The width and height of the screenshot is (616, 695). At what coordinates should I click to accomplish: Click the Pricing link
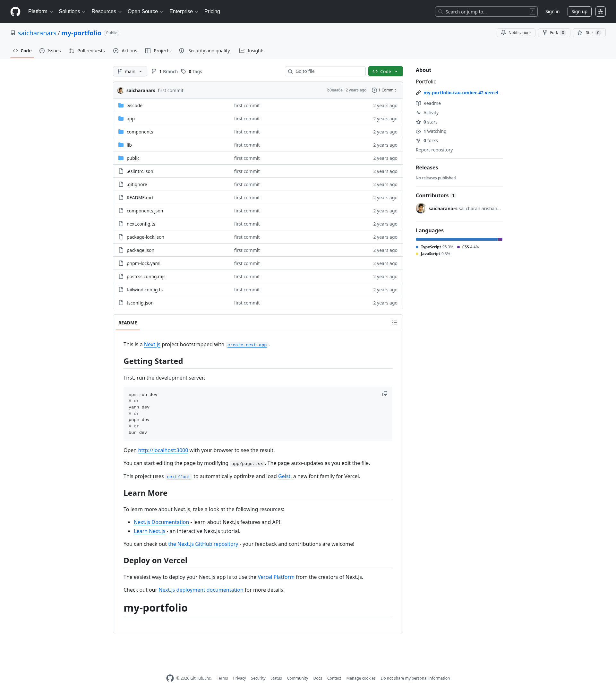point(212,12)
